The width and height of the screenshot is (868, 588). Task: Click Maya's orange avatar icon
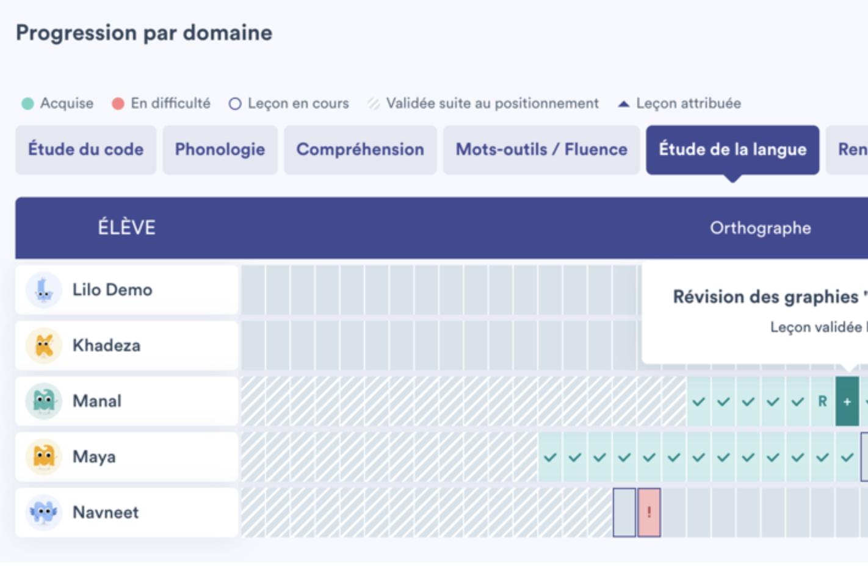(43, 456)
